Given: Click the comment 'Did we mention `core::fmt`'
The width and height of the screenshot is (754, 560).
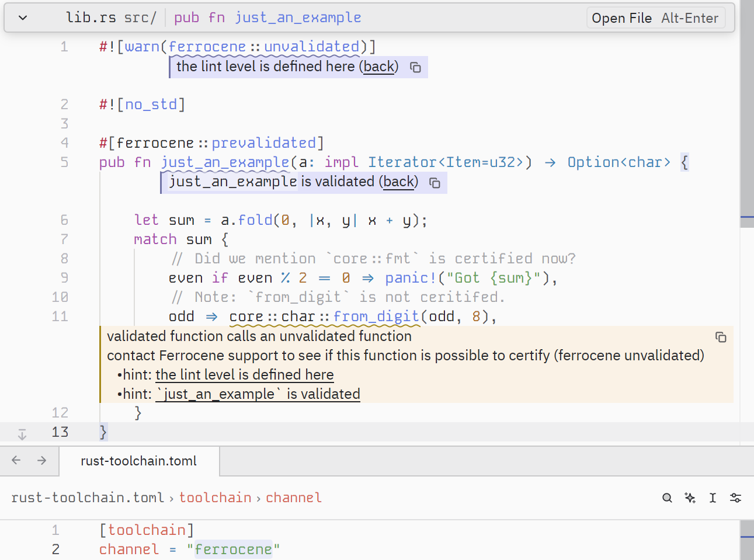Looking at the screenshot, I should point(374,259).
